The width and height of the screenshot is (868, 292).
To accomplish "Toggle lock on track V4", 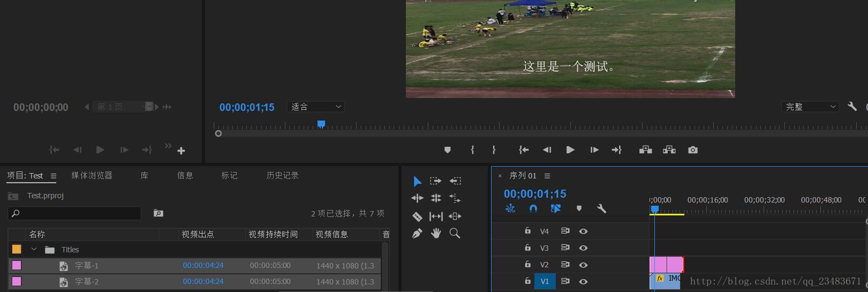I will tap(527, 231).
